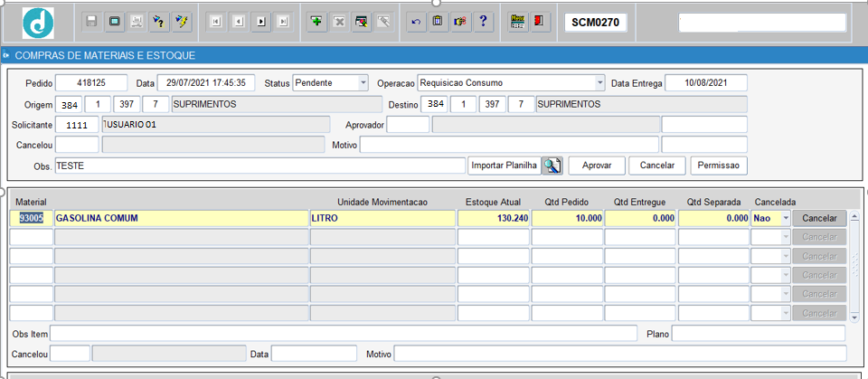This screenshot has width=868, height=379.
Task: Click the green plus insert record icon
Action: point(316,23)
